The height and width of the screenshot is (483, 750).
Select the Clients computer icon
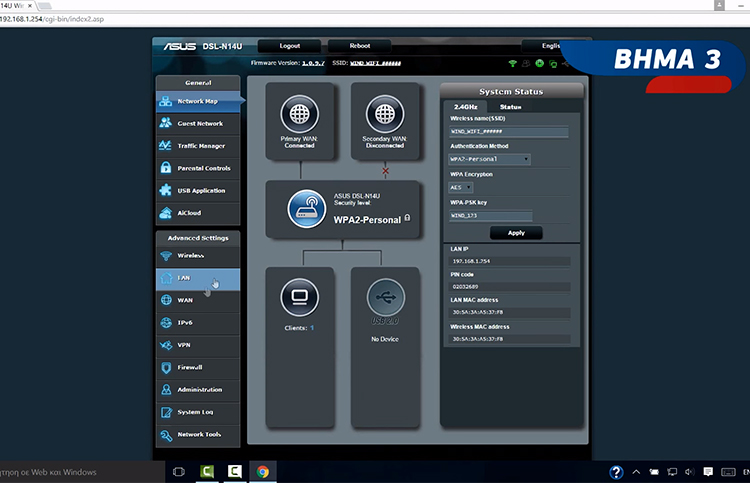pyautogui.click(x=299, y=297)
